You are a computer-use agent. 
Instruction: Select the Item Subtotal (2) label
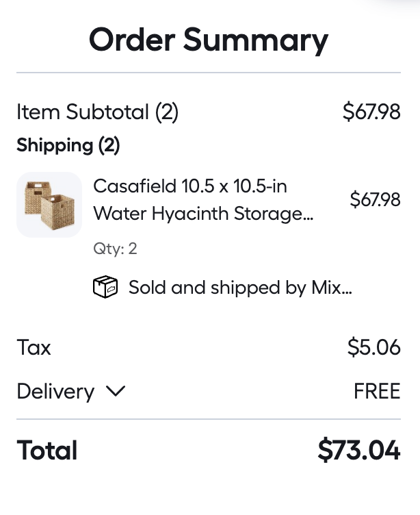(x=97, y=112)
